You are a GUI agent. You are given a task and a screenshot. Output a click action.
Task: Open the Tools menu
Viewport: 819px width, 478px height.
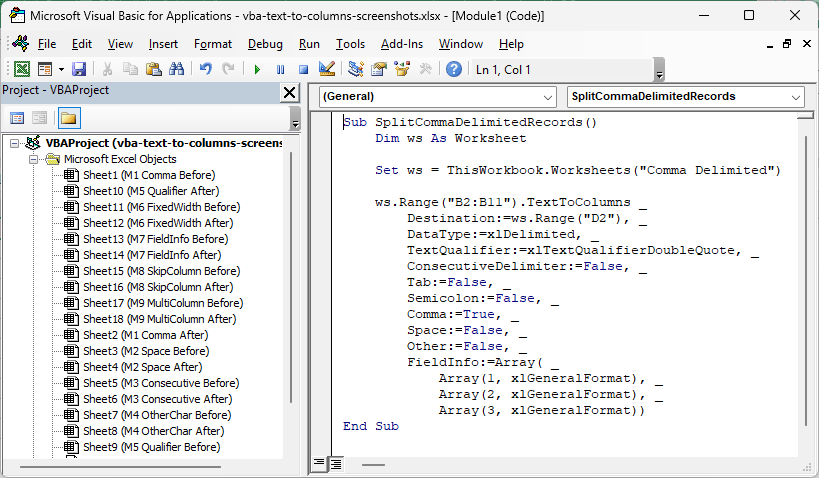(x=350, y=44)
